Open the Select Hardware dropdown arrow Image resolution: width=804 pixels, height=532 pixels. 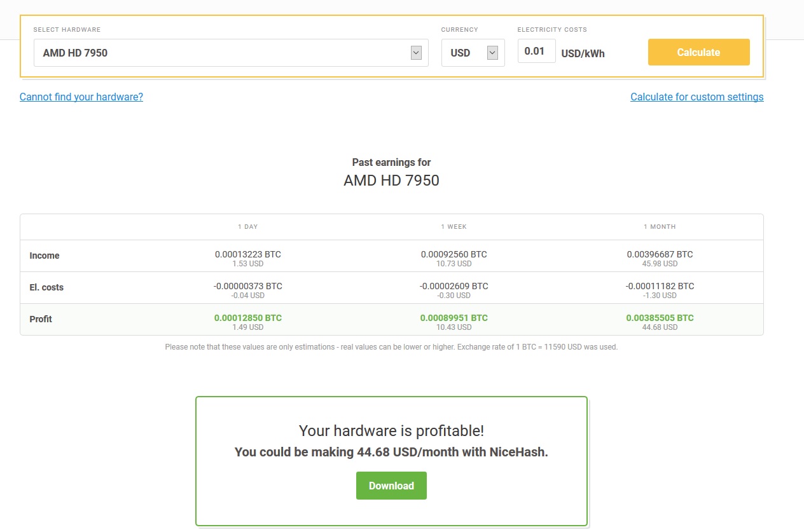point(416,53)
